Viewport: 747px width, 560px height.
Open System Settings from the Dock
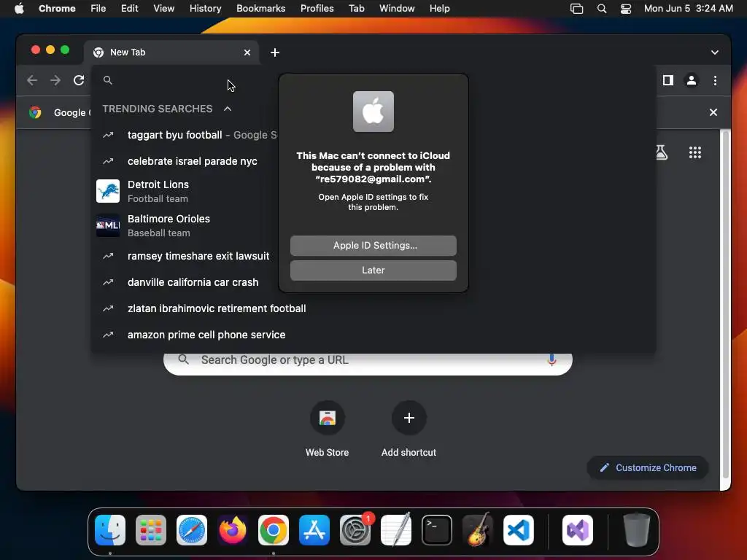[x=355, y=530]
